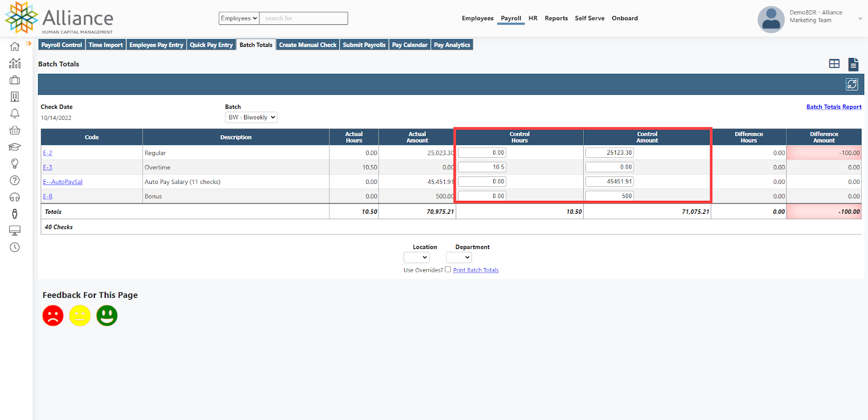Open the document report icon
Viewport: 868px width, 420px height.
pos(853,64)
